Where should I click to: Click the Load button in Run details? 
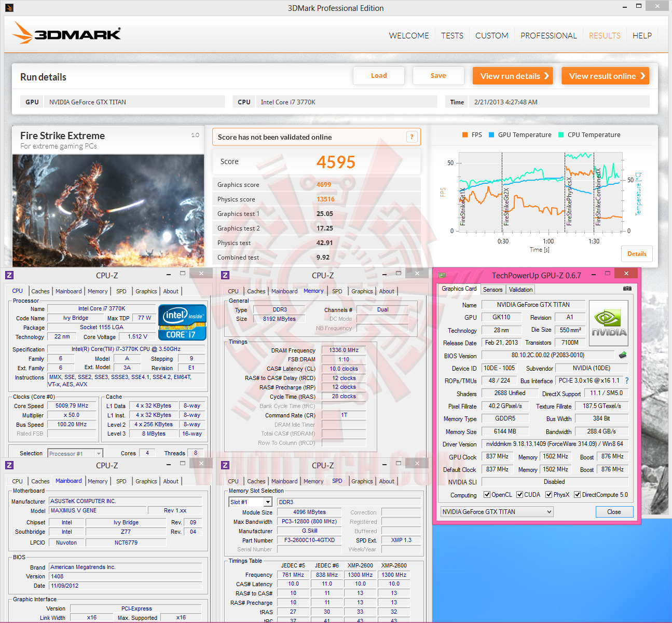(x=379, y=76)
